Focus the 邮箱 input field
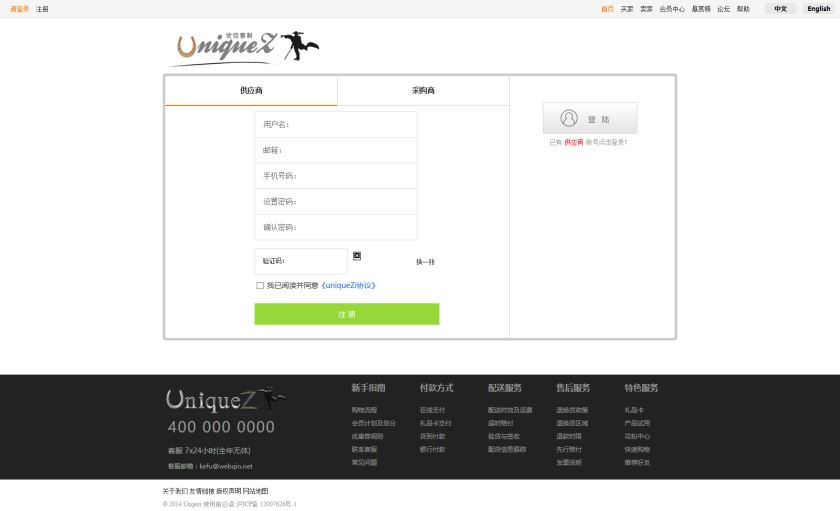Image resolution: width=840 pixels, height=511 pixels. (x=336, y=150)
